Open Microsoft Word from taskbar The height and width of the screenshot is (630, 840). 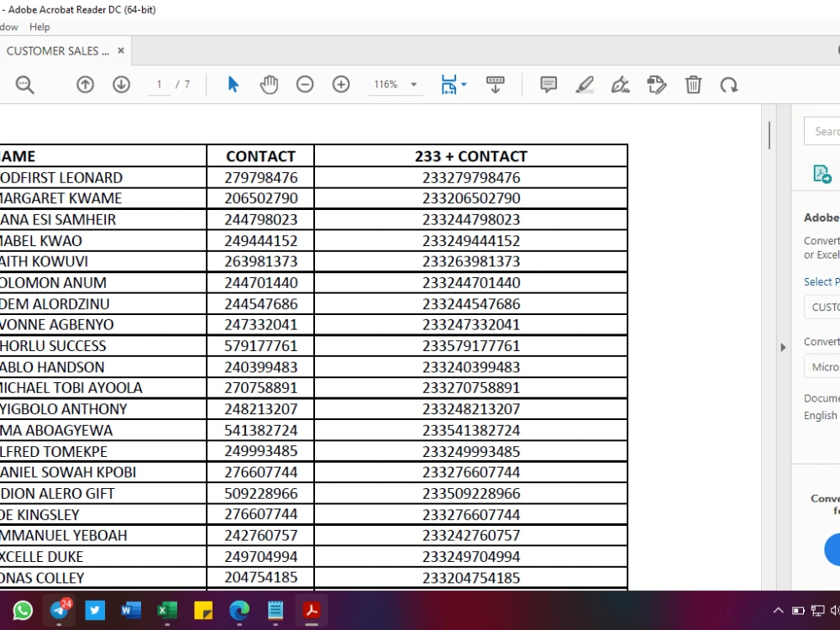(x=131, y=610)
